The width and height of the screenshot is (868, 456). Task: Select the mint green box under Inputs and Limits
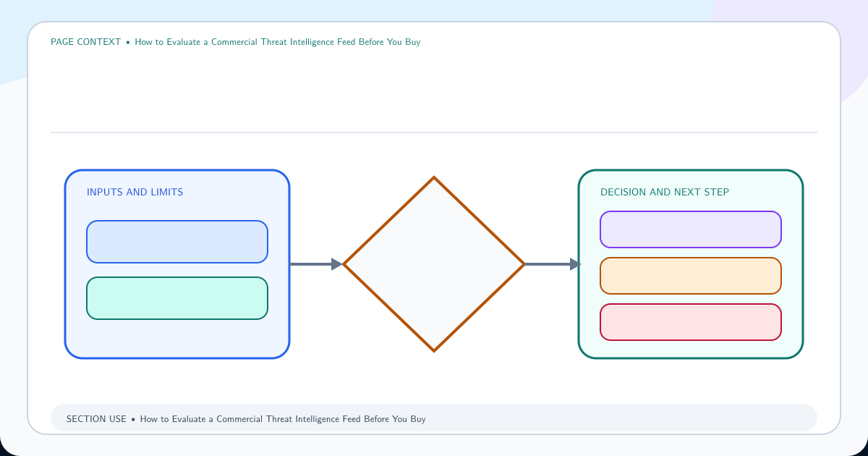tap(177, 298)
